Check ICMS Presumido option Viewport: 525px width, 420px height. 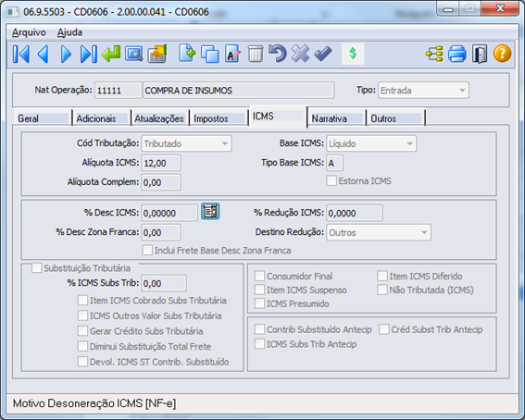pyautogui.click(x=259, y=303)
